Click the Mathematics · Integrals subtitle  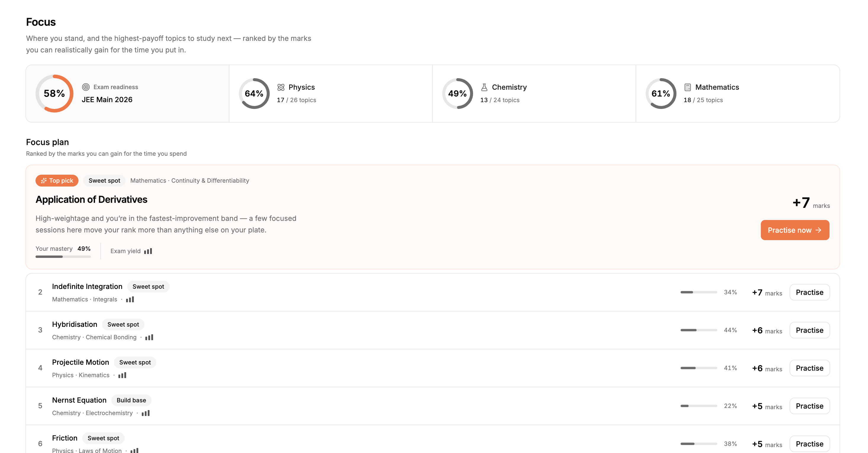(85, 299)
